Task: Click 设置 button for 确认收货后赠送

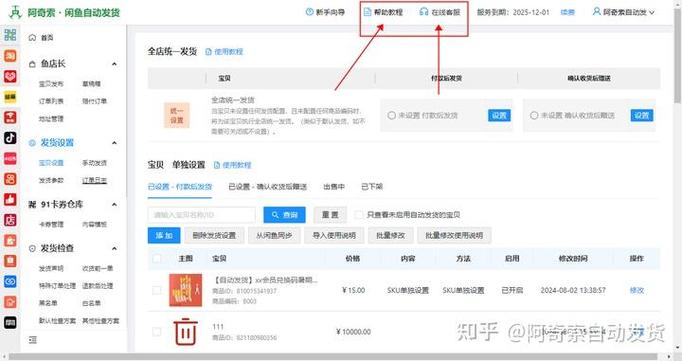Action: click(x=642, y=115)
